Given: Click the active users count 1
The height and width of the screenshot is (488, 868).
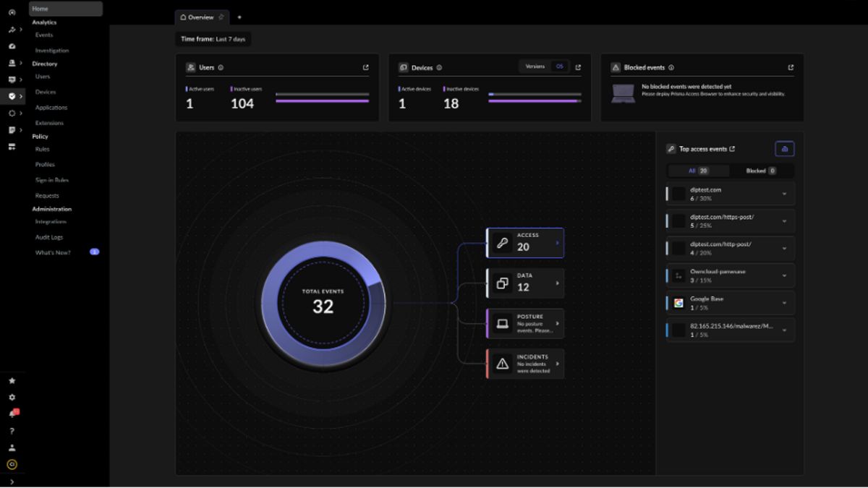Looking at the screenshot, I should click(x=190, y=103).
